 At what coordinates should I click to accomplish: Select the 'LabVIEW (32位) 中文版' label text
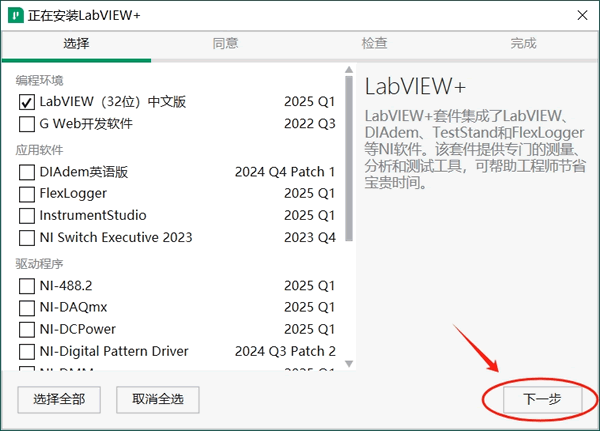[113, 102]
